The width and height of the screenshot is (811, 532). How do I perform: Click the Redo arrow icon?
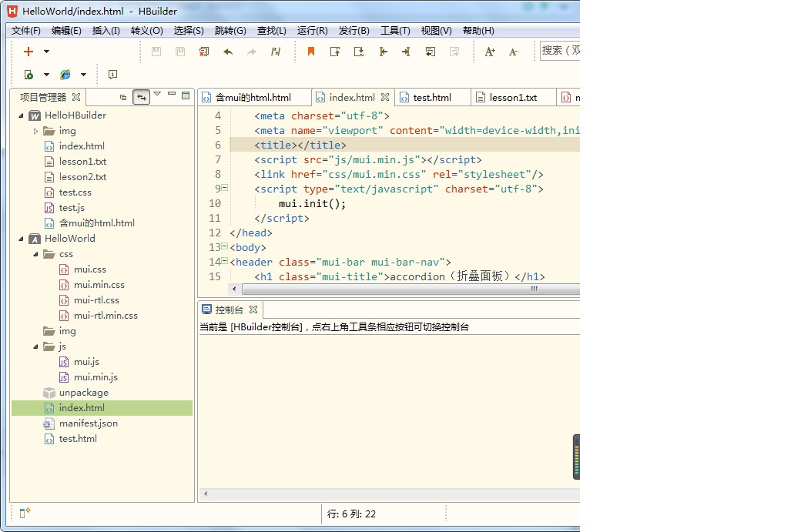coord(251,52)
